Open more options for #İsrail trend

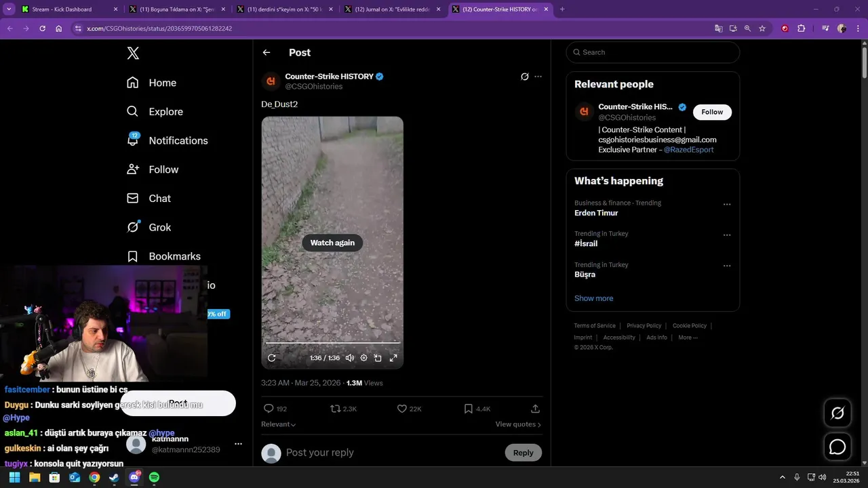pos(727,235)
